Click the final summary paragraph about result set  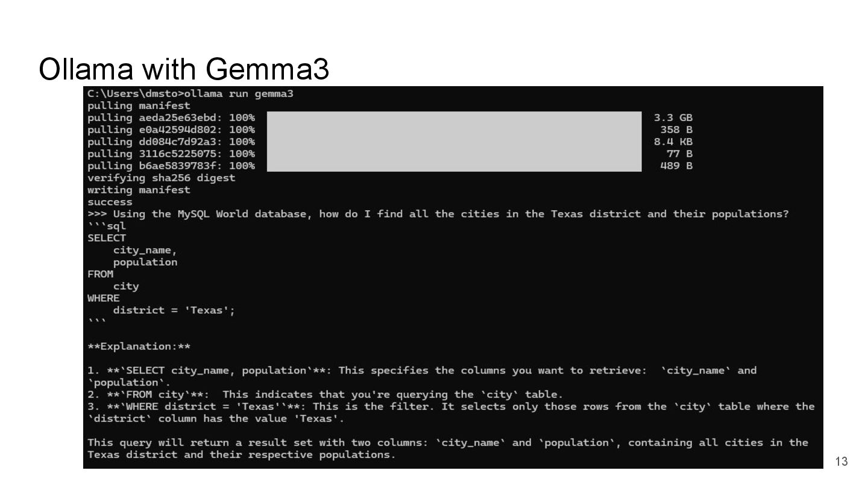tap(446, 448)
